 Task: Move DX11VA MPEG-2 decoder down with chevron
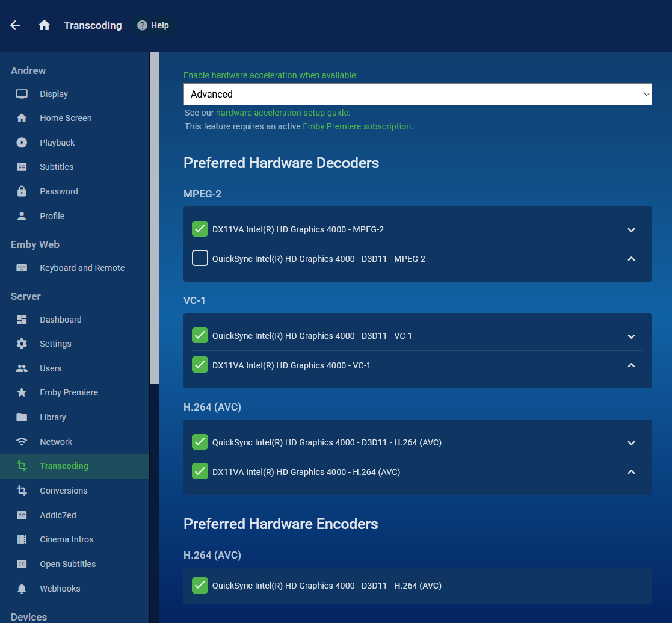(631, 230)
